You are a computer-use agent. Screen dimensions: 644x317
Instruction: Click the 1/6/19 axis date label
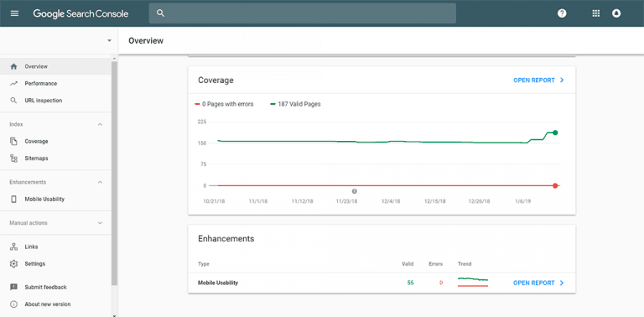523,201
